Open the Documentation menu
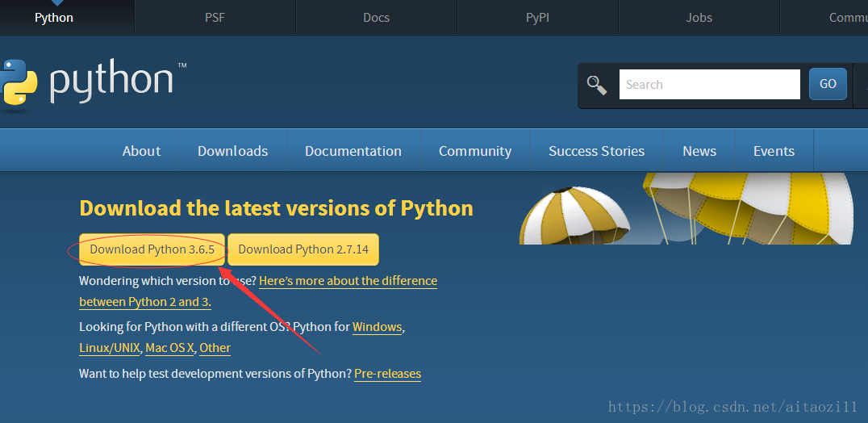This screenshot has width=868, height=423. [x=353, y=151]
